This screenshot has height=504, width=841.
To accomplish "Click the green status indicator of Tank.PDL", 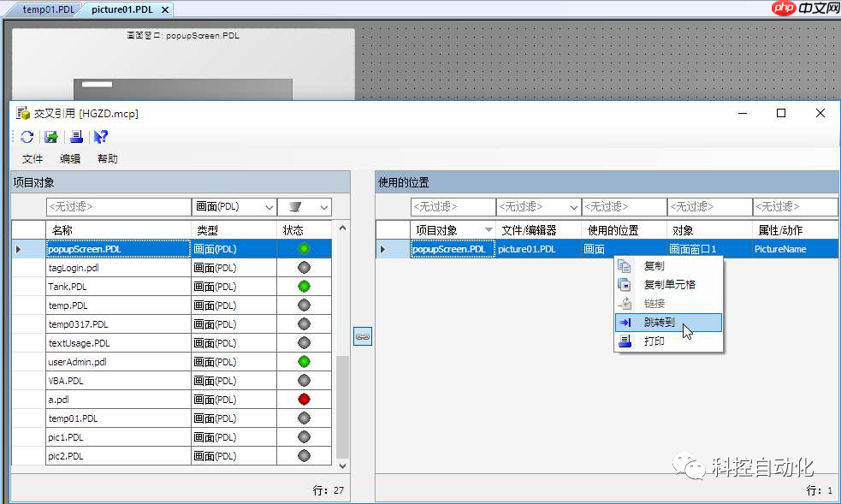I will coord(304,287).
